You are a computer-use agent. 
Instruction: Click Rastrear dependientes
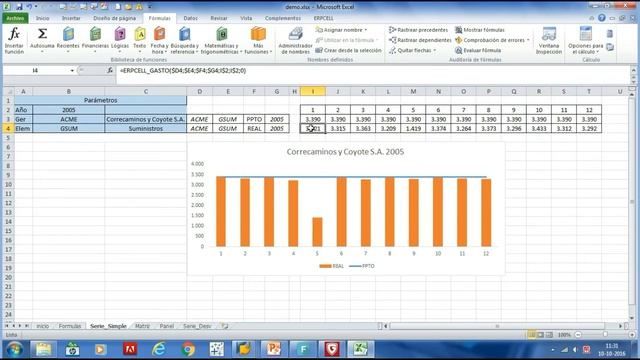[x=420, y=40]
